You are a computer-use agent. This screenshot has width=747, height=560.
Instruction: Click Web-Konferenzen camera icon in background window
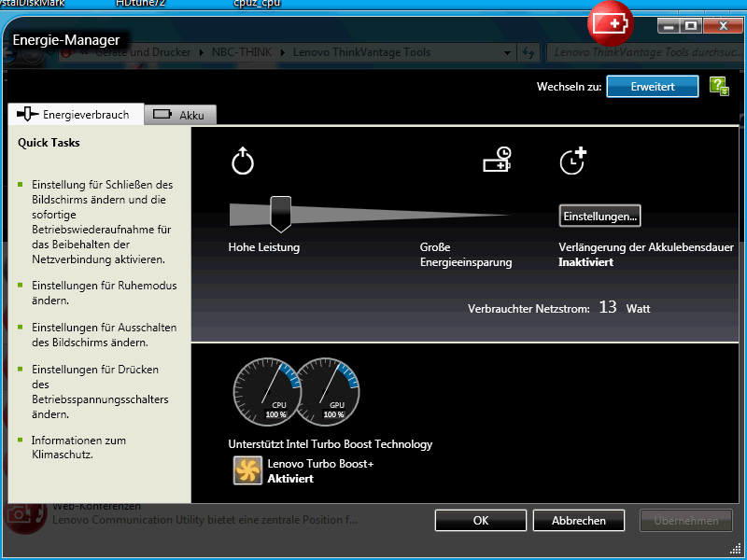click(25, 517)
